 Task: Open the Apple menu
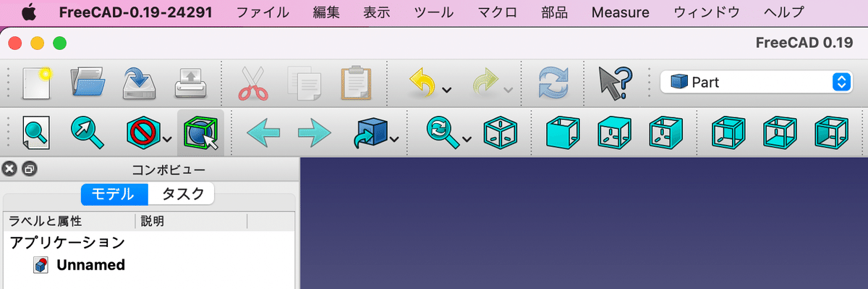29,12
